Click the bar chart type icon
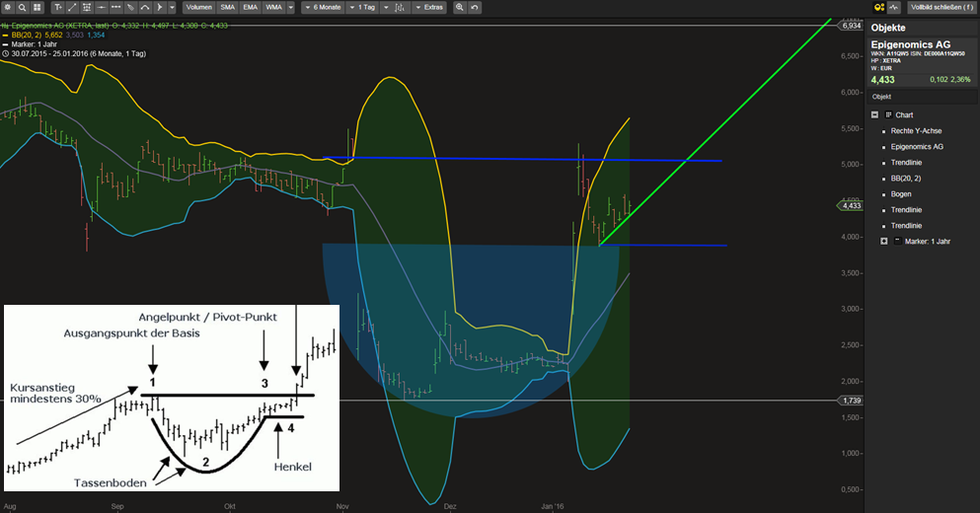Viewport: 980px width, 513px height. coord(401,8)
